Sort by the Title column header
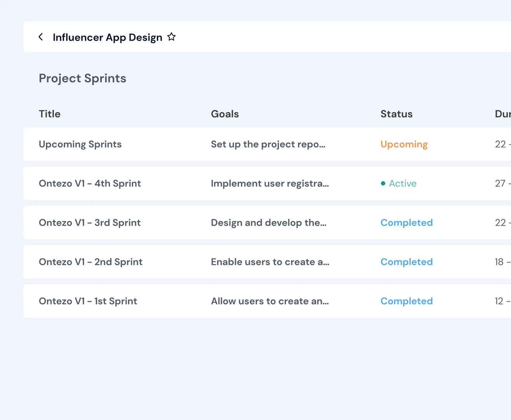The image size is (511, 420). pos(49,114)
